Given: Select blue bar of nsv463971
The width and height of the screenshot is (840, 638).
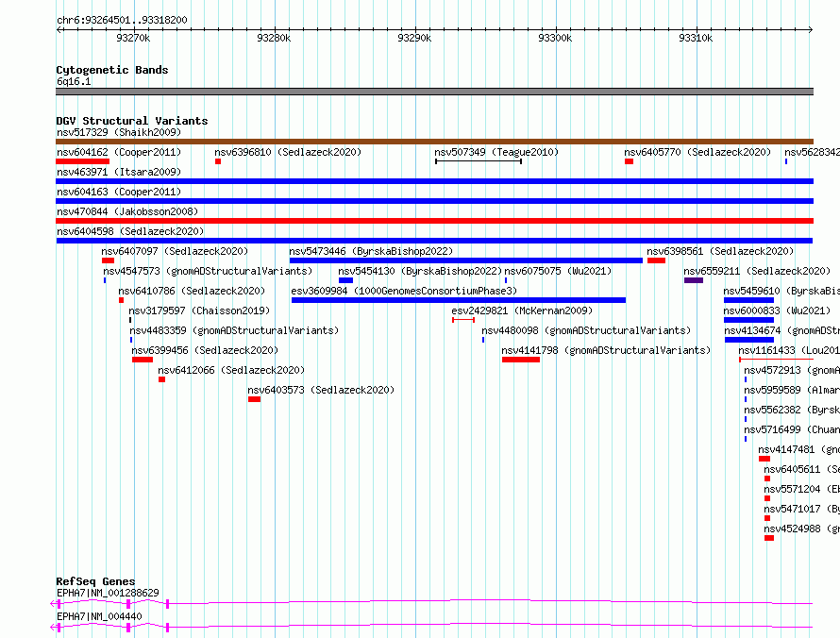Looking at the screenshot, I should 434,181.
